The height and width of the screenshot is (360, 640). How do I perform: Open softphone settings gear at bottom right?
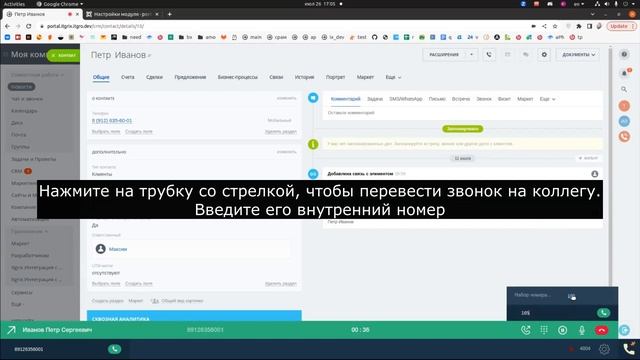click(x=604, y=349)
